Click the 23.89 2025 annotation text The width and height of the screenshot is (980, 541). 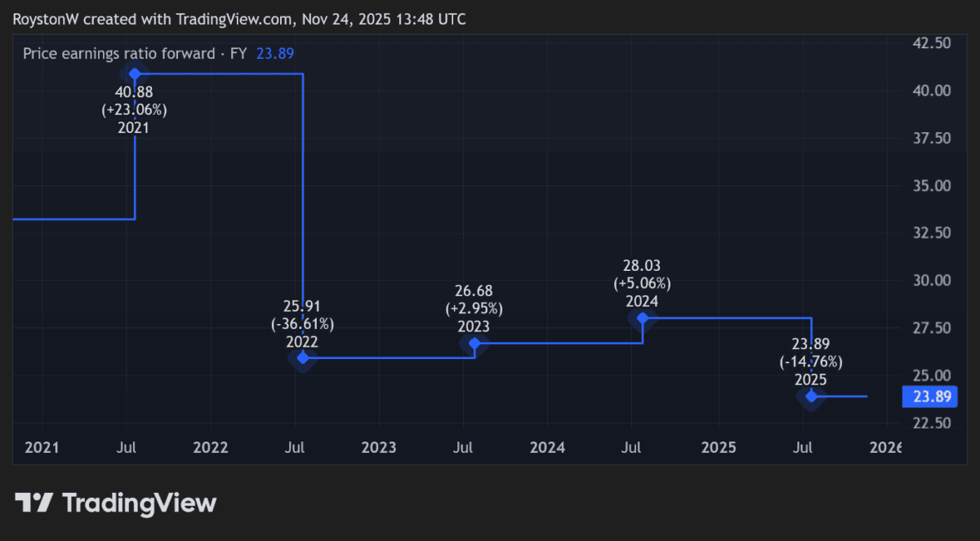pos(812,343)
